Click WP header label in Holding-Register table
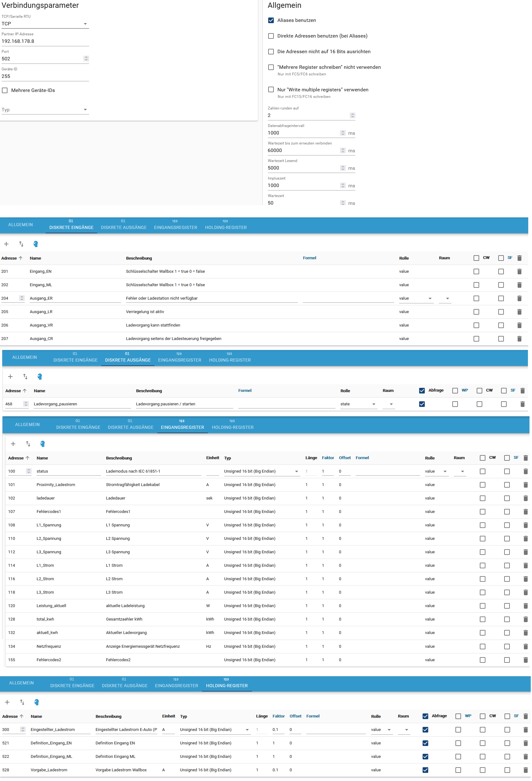The image size is (532, 781). [468, 716]
